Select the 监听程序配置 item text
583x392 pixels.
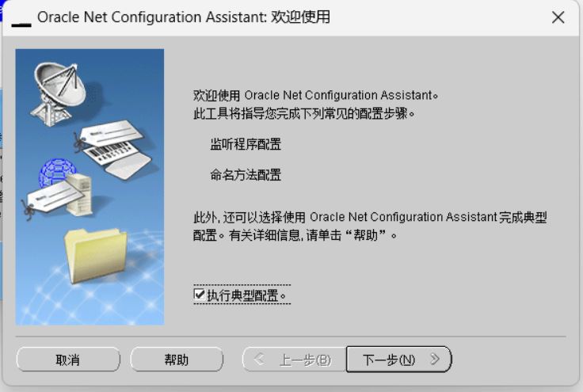tap(246, 144)
